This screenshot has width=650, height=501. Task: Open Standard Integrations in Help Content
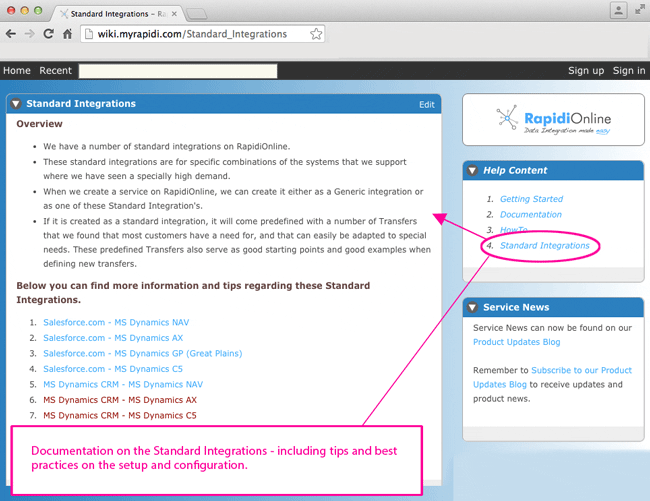(544, 245)
